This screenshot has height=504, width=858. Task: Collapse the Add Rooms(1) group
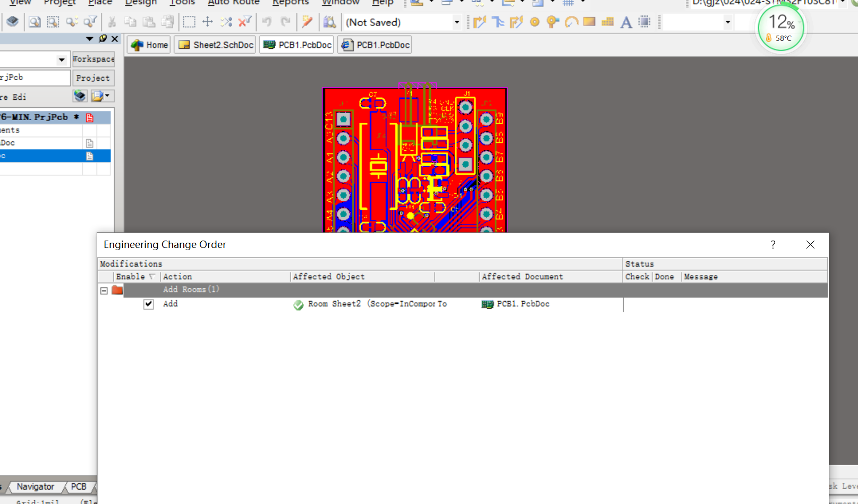(x=104, y=291)
